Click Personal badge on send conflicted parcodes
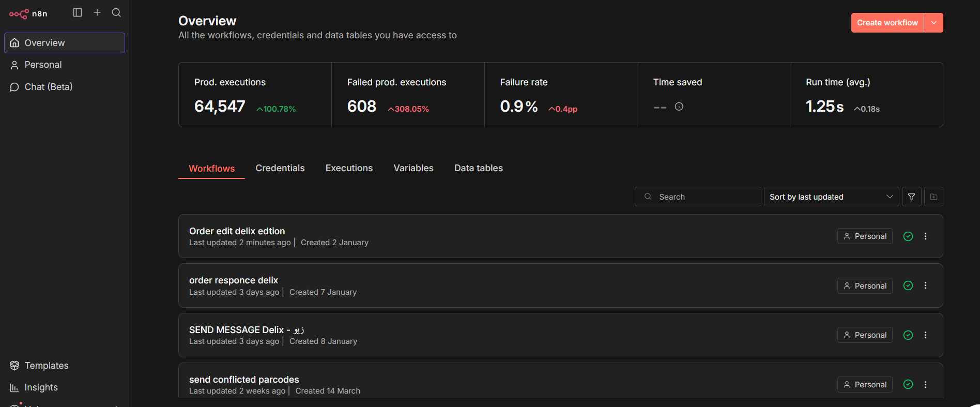 [x=865, y=384]
